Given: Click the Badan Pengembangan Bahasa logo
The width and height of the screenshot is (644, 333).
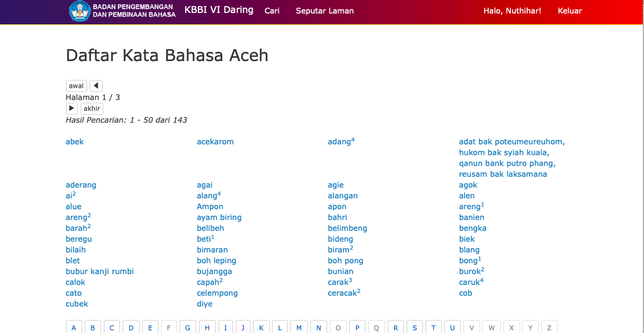Looking at the screenshot, I should pyautogui.click(x=123, y=11).
